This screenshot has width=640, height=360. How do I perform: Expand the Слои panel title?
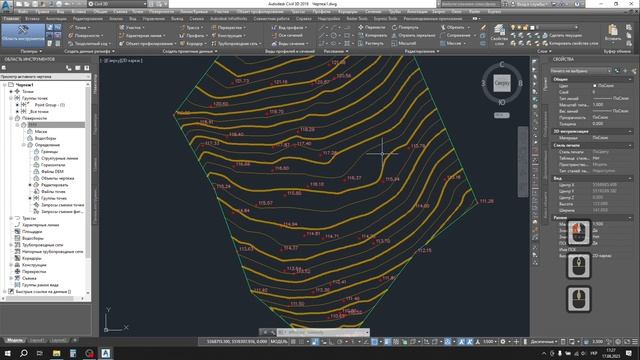tap(544, 51)
